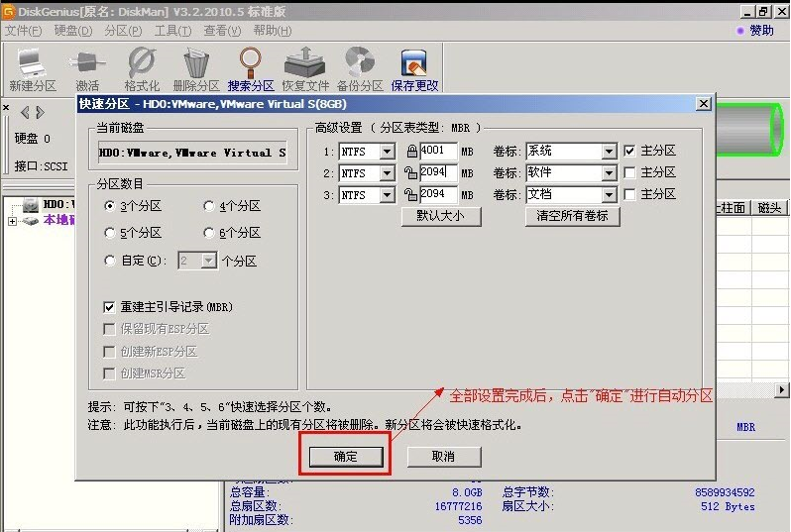Toggle the lock icon for partition 1 size
The width and height of the screenshot is (791, 532).
pos(411,152)
